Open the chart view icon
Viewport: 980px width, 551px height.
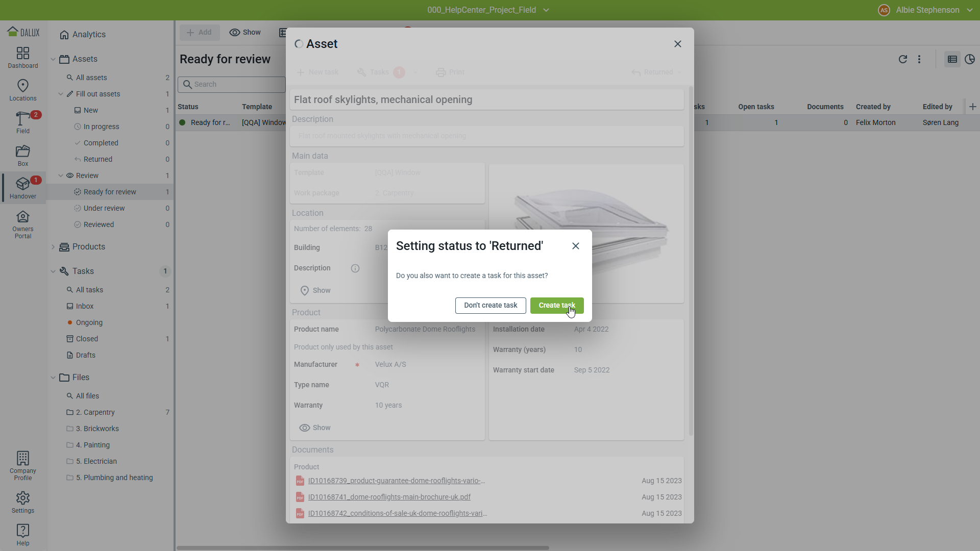coord(969,59)
